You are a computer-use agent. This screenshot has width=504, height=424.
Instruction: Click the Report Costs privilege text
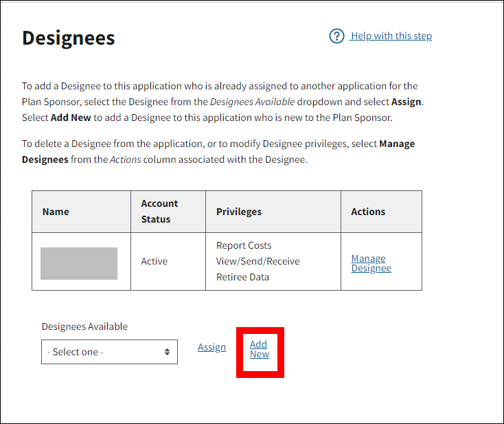(x=244, y=245)
